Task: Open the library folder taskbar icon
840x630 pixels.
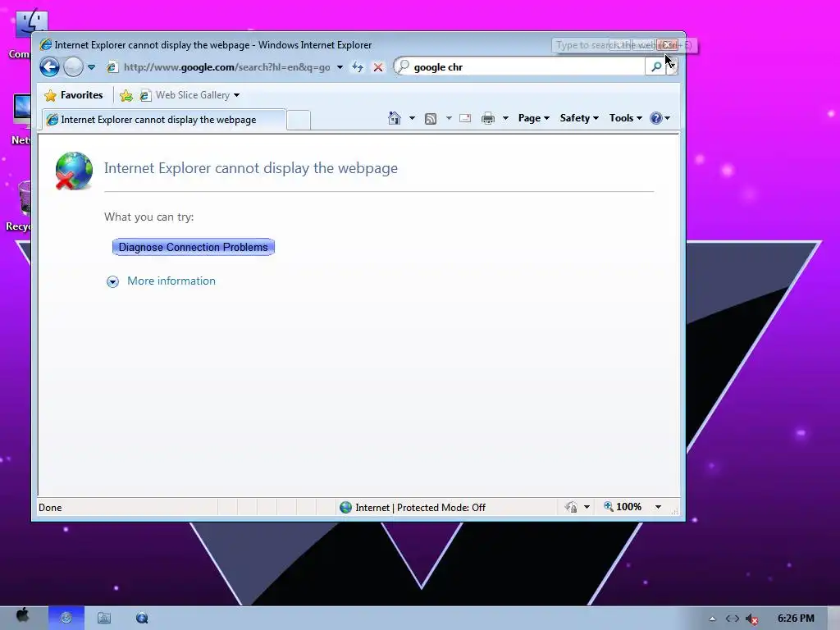Action: (104, 619)
